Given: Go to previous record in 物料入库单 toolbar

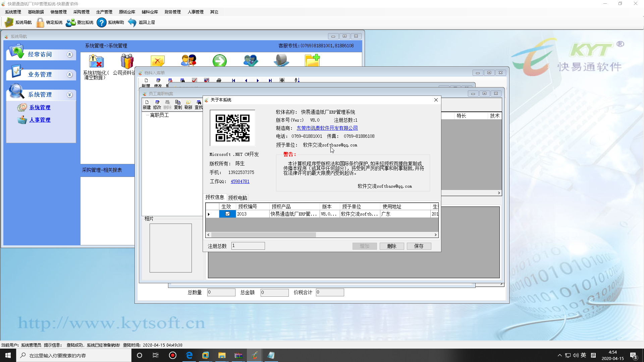Looking at the screenshot, I should click(x=246, y=80).
